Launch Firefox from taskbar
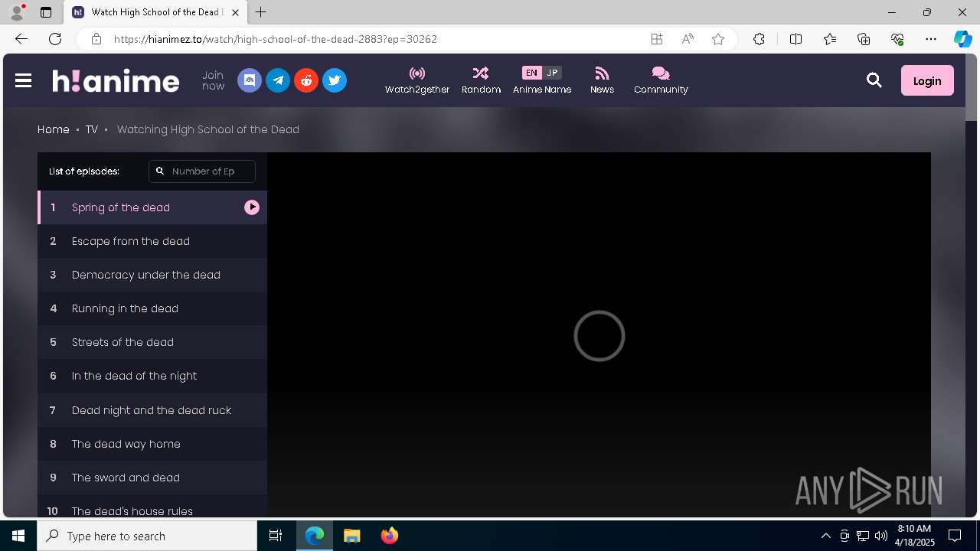This screenshot has height=551, width=980. 390,536
